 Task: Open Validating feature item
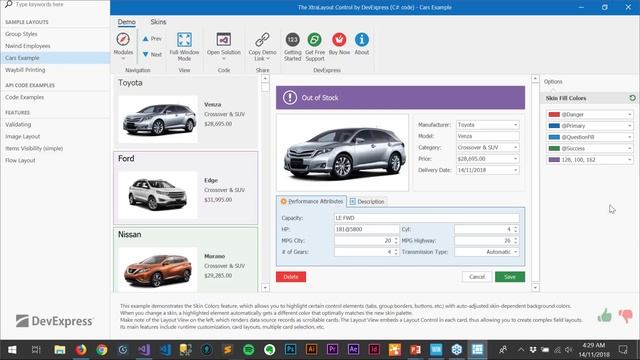(18, 124)
